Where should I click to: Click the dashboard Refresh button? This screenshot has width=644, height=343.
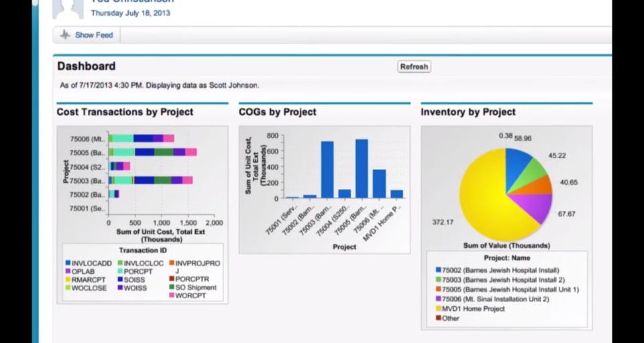pos(414,66)
